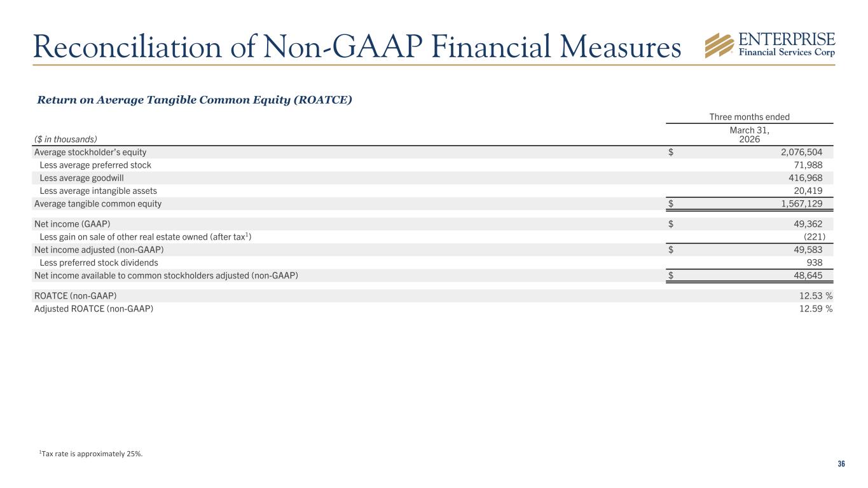Select the Three months ended column header
Image resolution: width=868 pixels, height=488 pixels.
pyautogui.click(x=750, y=117)
